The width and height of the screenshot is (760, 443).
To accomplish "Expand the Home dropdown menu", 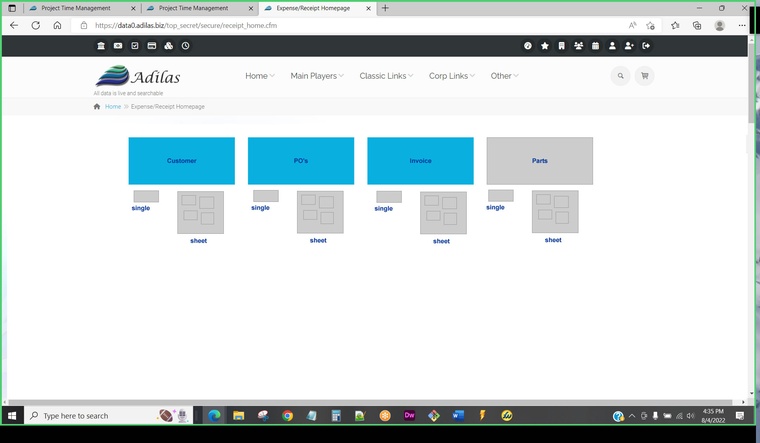I will [259, 76].
